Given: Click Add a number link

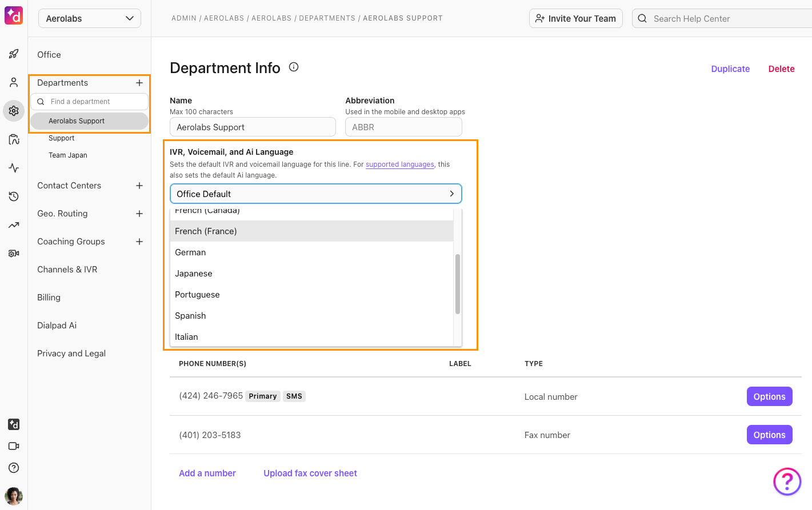Looking at the screenshot, I should (207, 473).
